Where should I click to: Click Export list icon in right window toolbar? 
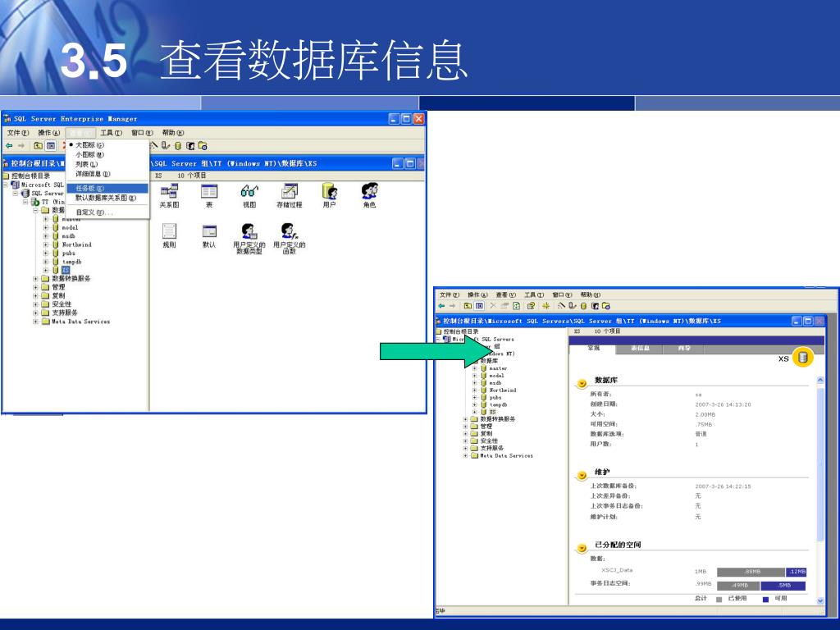pos(531,306)
